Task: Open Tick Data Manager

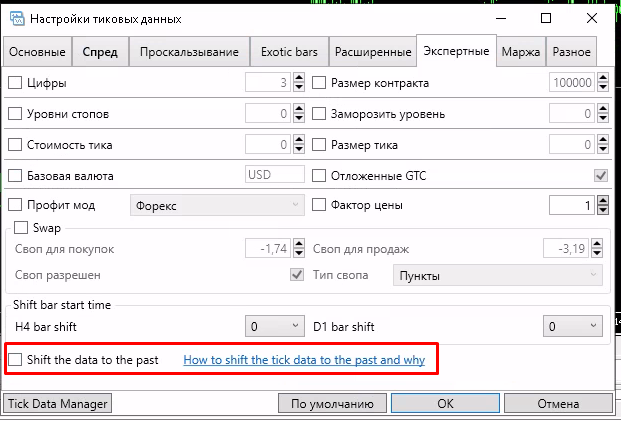Action: [57, 404]
